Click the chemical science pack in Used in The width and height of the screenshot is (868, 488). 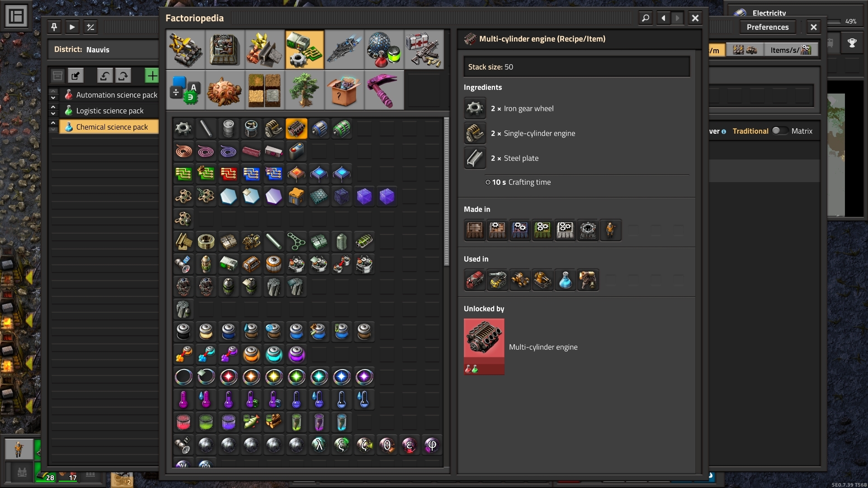(x=565, y=280)
